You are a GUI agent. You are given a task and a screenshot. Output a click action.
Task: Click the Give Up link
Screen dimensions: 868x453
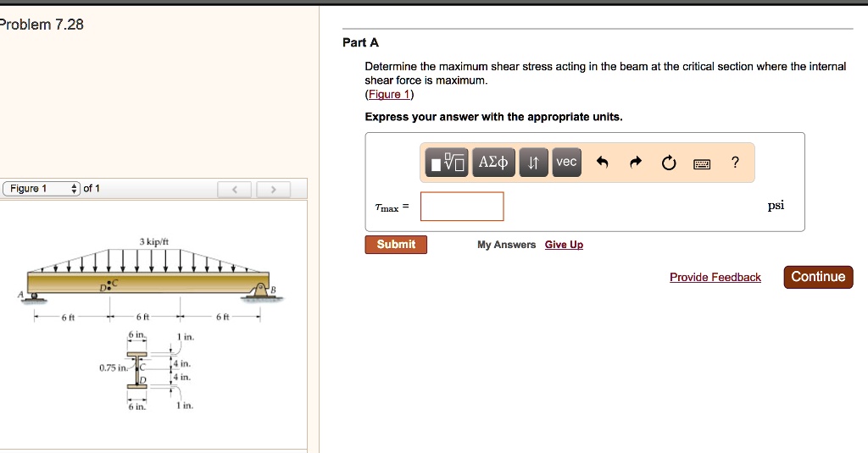564,245
